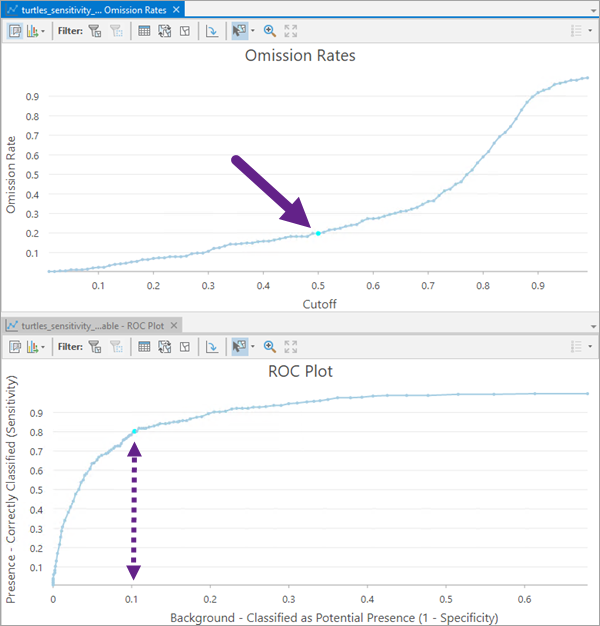Image resolution: width=600 pixels, height=626 pixels.
Task: Open the legend options dropdown in ROC Plot toolbar
Action: [590, 347]
